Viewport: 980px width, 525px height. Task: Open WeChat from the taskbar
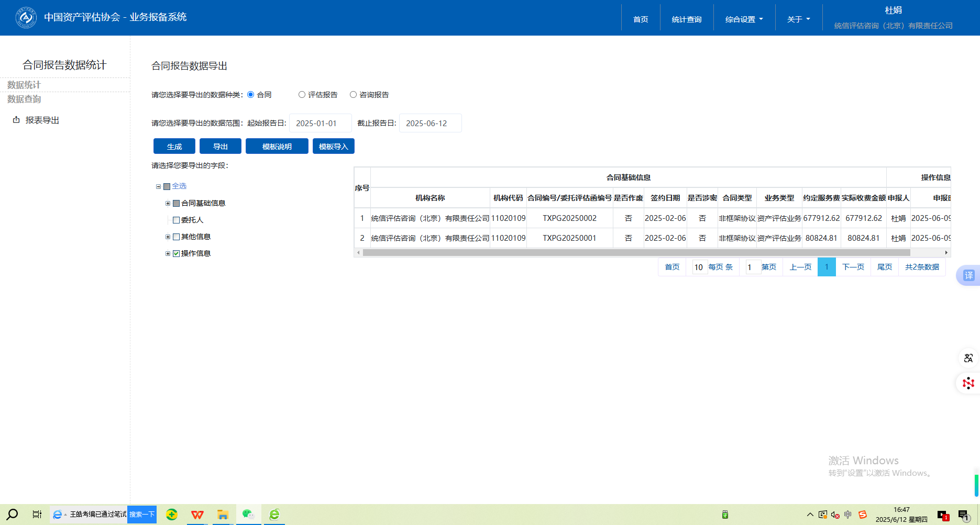(x=248, y=515)
